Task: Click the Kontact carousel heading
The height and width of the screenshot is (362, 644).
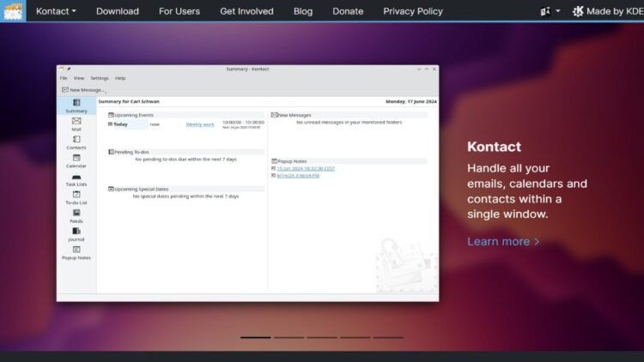Action: pyautogui.click(x=494, y=147)
